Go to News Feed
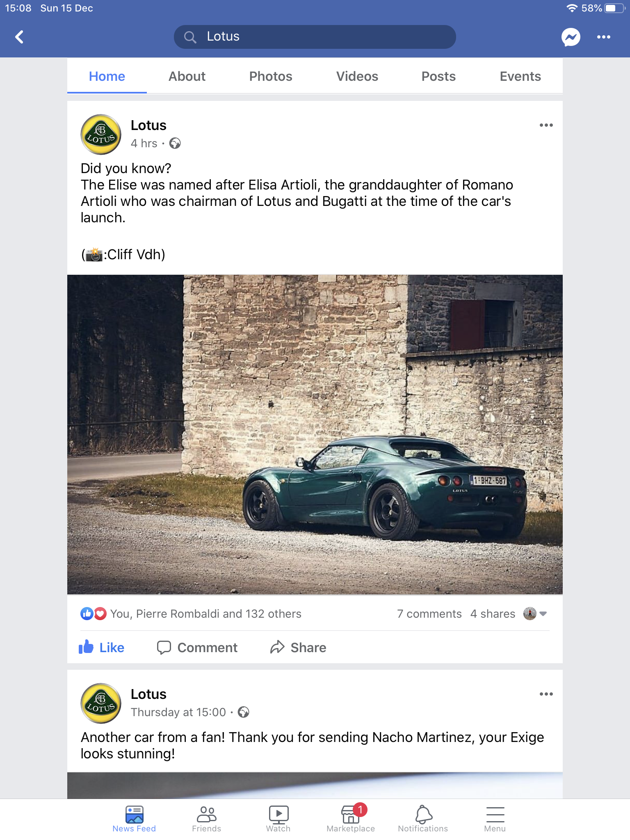Image resolution: width=630 pixels, height=840 pixels. pyautogui.click(x=134, y=819)
